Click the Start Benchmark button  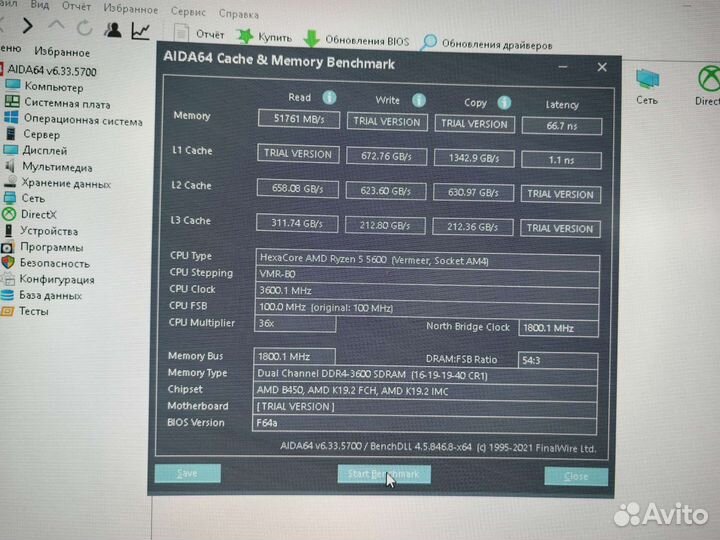point(384,474)
